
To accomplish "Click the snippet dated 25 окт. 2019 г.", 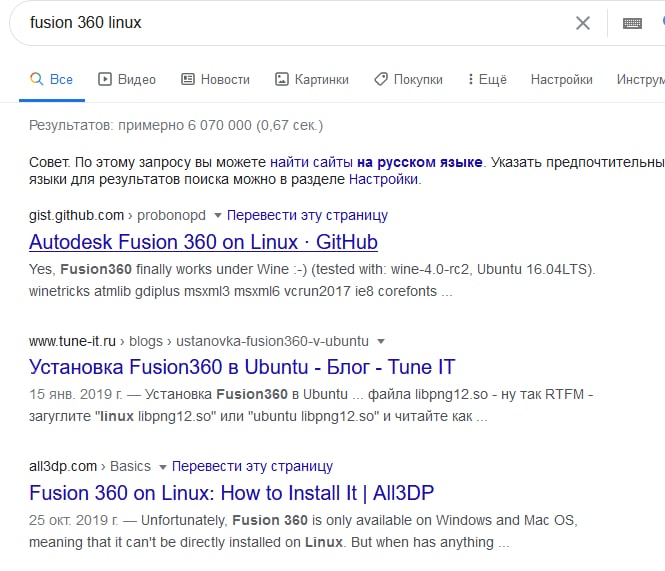I will click(303, 531).
